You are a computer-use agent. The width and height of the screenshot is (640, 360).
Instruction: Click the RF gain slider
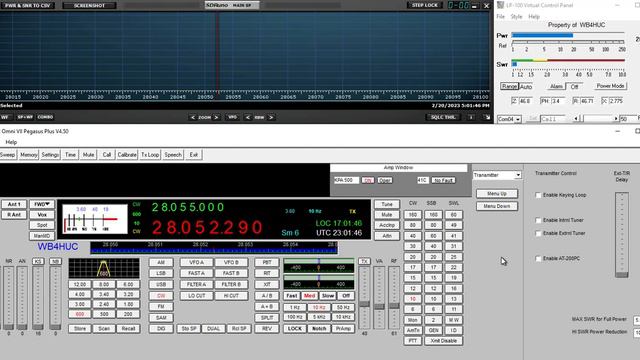(394, 298)
